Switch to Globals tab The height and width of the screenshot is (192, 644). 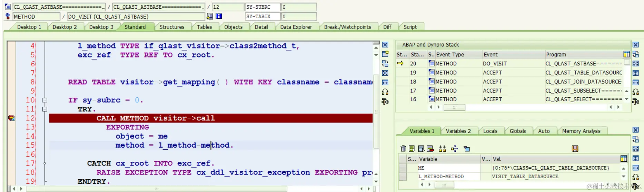517,131
